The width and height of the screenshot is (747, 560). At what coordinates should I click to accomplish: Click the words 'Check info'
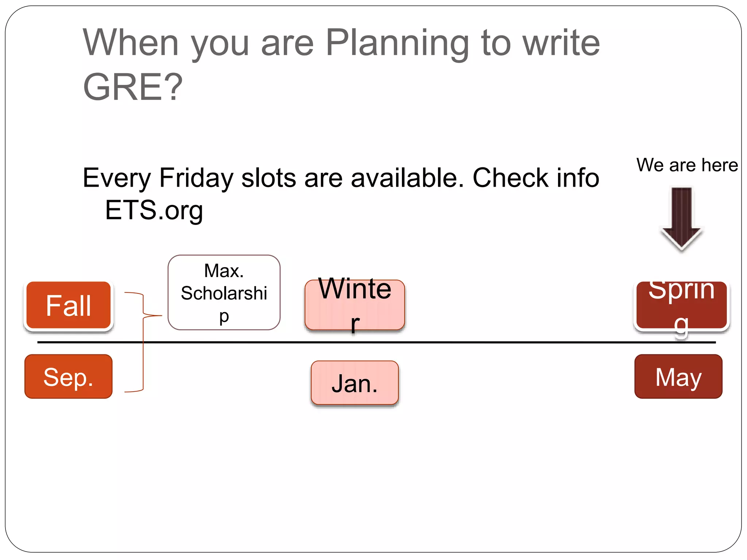coord(536,178)
